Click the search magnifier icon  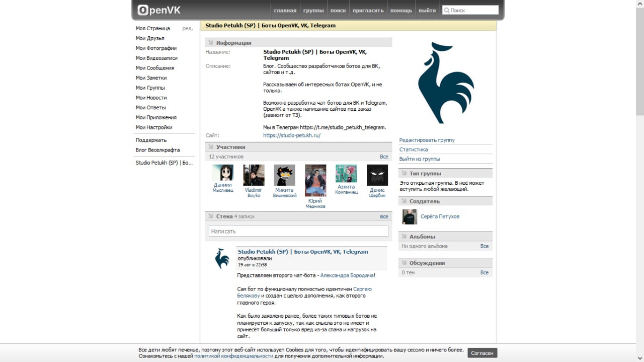pyautogui.click(x=446, y=10)
